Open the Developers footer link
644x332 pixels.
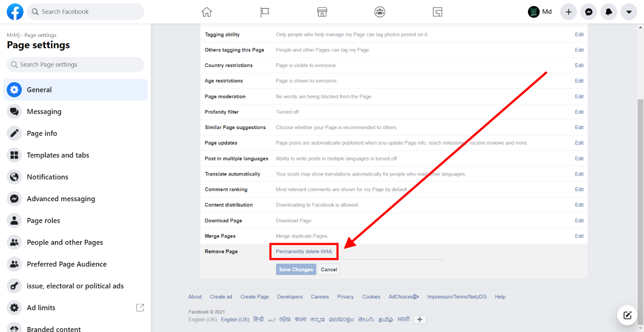click(x=290, y=297)
